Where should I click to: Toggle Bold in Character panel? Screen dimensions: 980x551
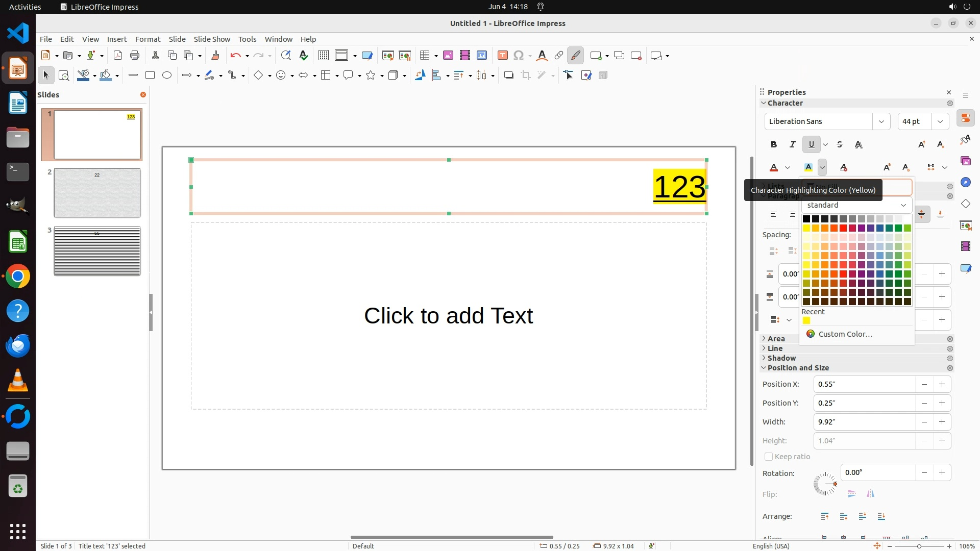(774, 145)
